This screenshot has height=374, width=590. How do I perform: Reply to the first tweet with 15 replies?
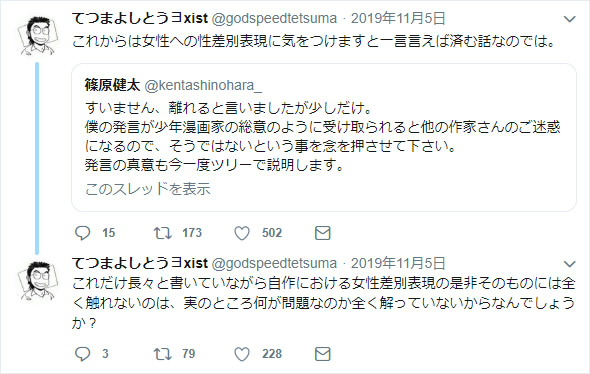click(82, 233)
